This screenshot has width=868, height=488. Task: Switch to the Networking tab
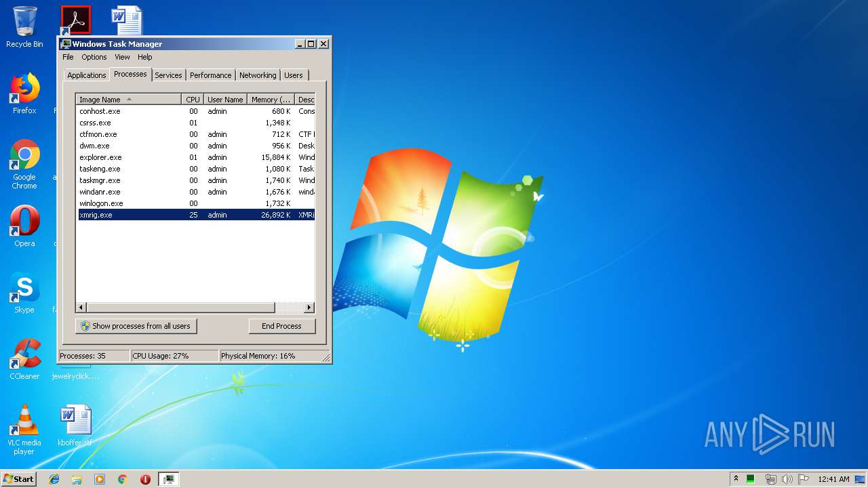(x=258, y=75)
